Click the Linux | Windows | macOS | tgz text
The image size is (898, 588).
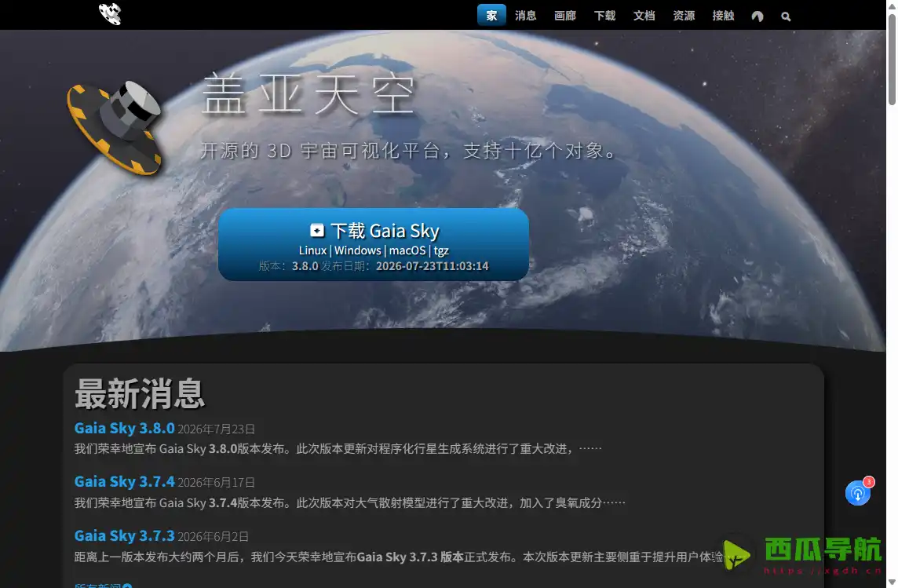[x=374, y=250]
